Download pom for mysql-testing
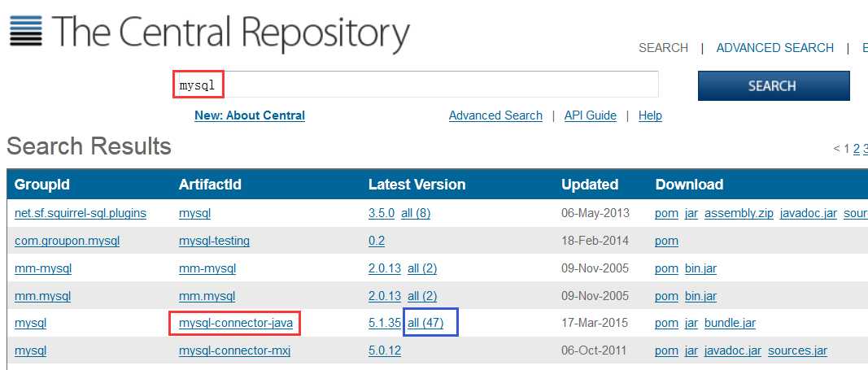This screenshot has height=370, width=868. click(x=666, y=242)
